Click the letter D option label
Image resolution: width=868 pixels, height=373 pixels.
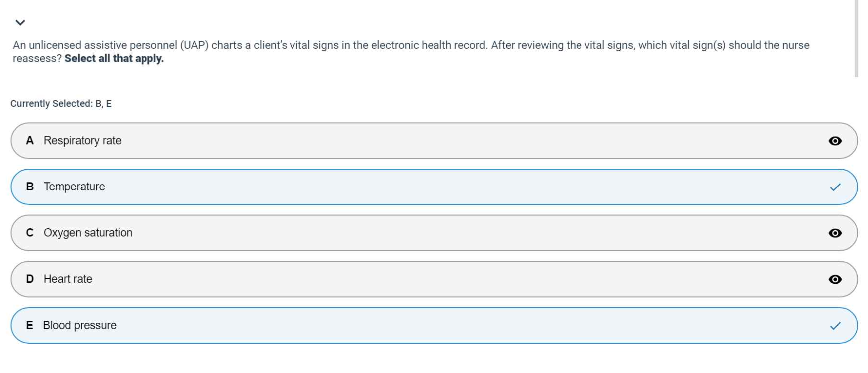point(30,279)
